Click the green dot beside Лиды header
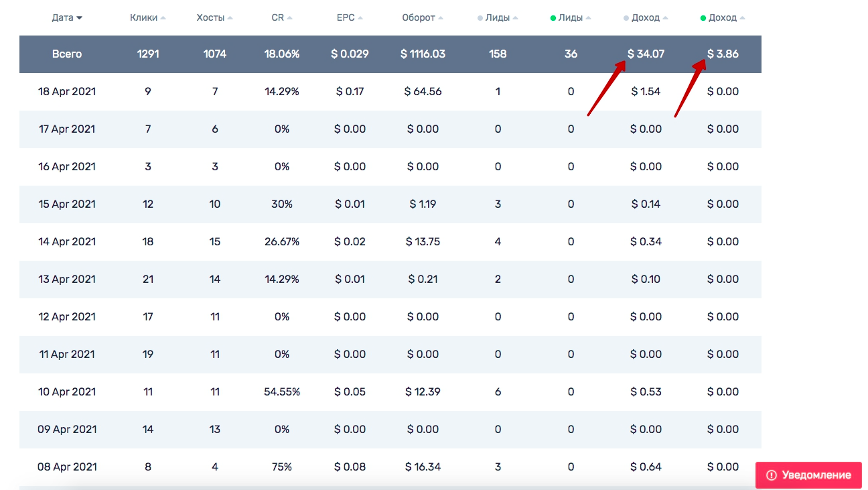 553,18
